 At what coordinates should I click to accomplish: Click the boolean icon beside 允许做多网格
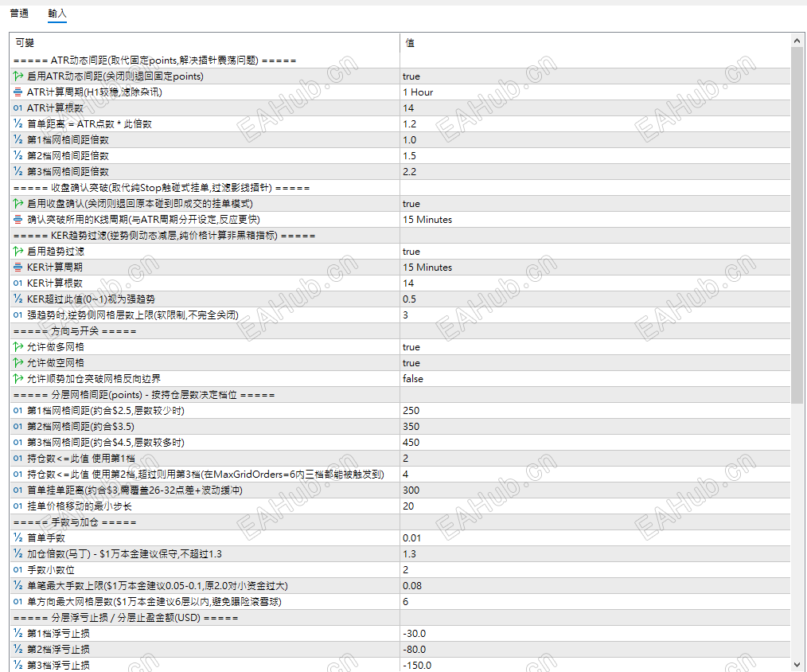point(18,347)
